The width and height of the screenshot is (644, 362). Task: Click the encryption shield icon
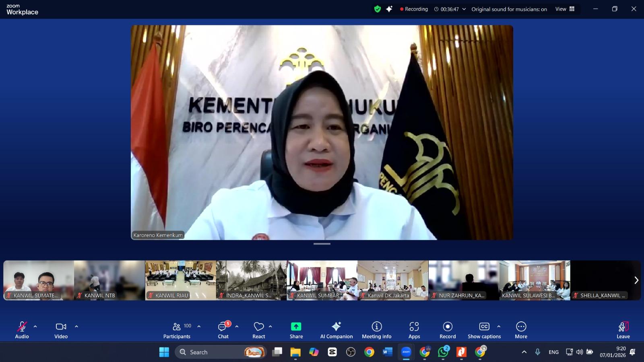tap(377, 9)
